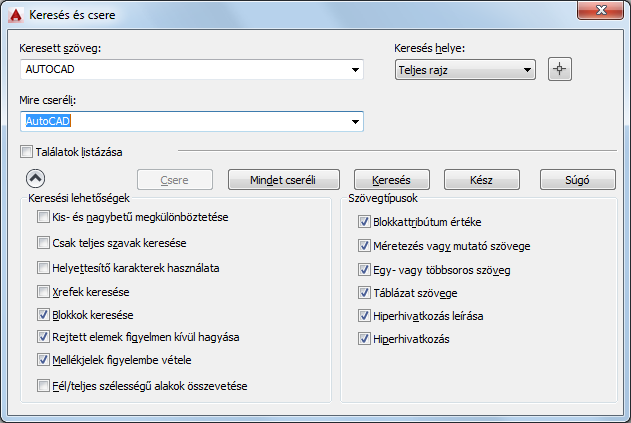Image resolution: width=631 pixels, height=423 pixels.
Task: Enable Kis- és nagybetű megkülönböztetése checkbox
Action: click(x=43, y=217)
